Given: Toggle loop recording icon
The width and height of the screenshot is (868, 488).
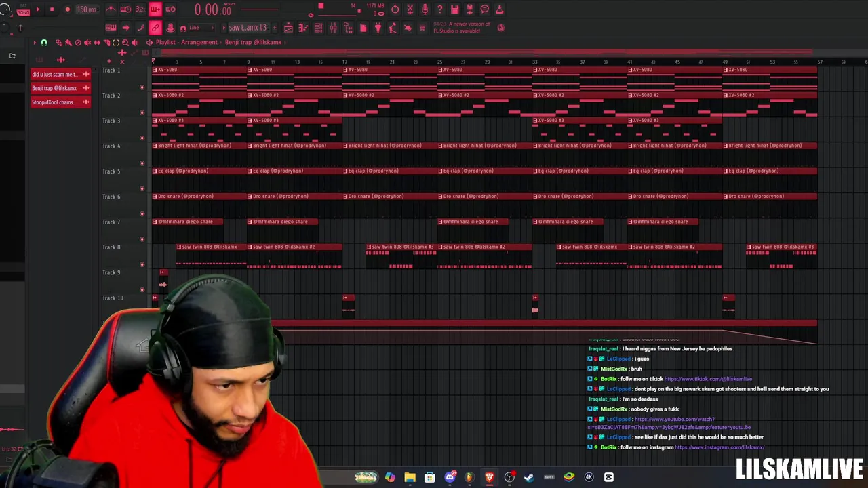Looking at the screenshot, I should [170, 9].
